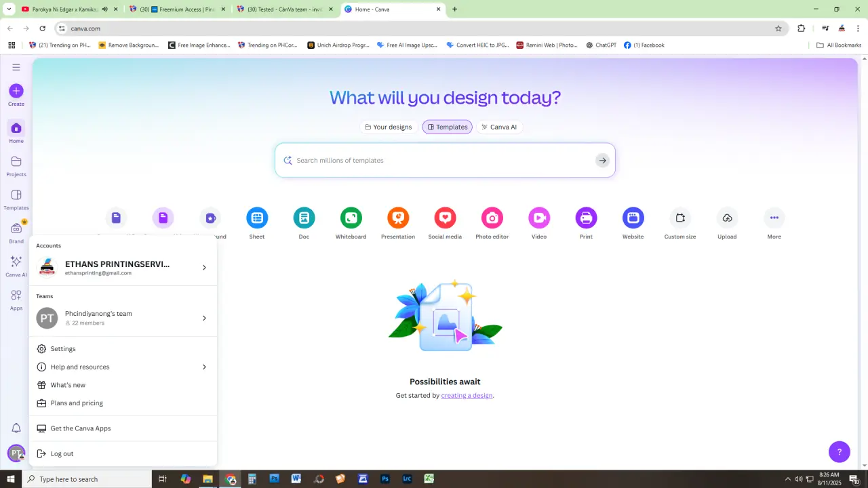
Task: Open Apps in the sidebar
Action: pyautogui.click(x=16, y=299)
